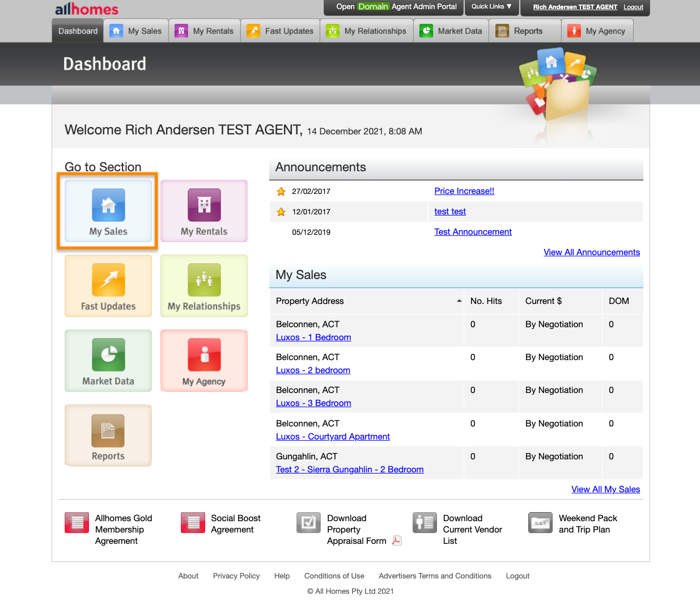Viewport: 700px width, 600px height.
Task: Open the Price Increase!! announcement
Action: point(464,191)
